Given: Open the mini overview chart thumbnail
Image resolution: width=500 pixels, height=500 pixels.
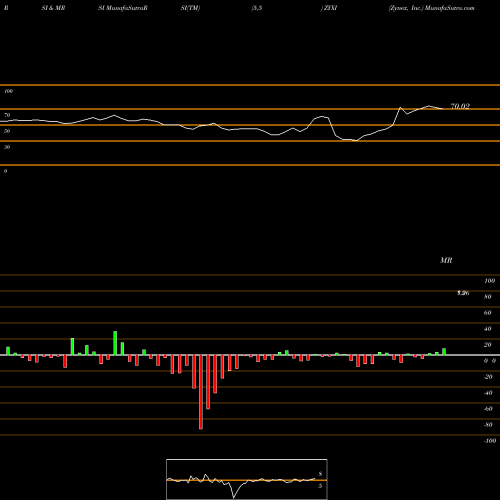Looking at the screenshot, I should [247, 479].
